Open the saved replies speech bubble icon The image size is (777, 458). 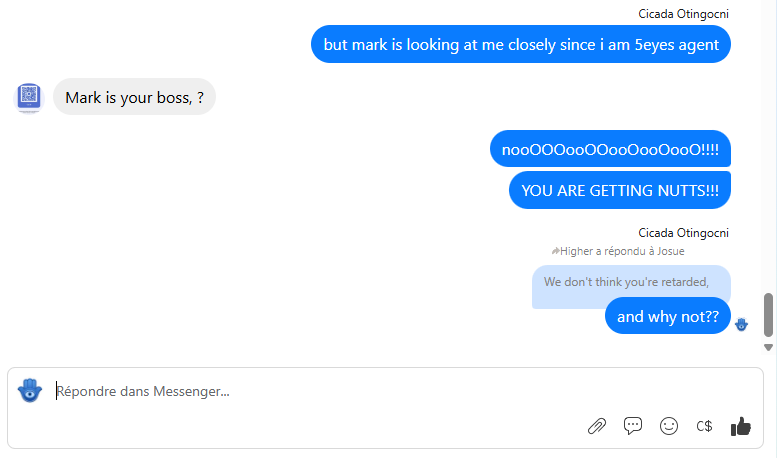[x=633, y=426]
